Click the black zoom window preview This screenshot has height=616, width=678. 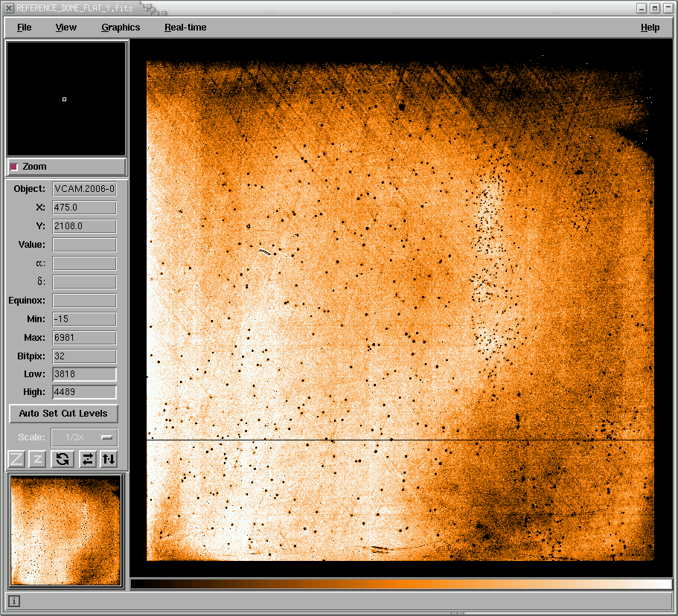click(x=66, y=98)
